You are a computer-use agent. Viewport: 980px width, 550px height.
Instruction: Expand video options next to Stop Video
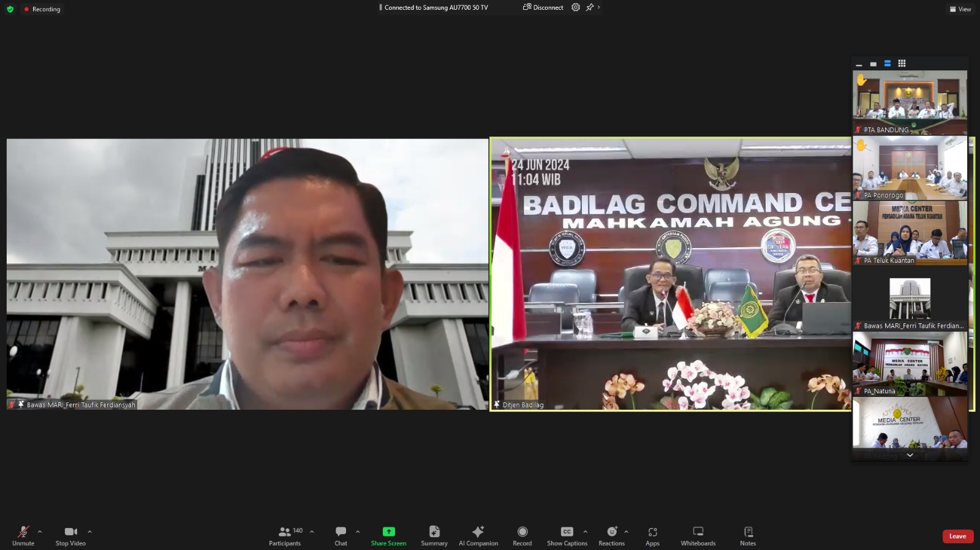(x=89, y=532)
